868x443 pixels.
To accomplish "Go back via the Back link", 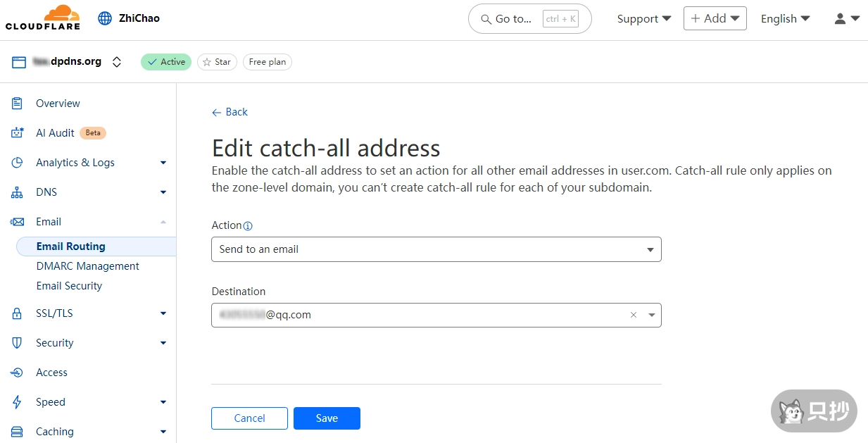I will coord(230,112).
